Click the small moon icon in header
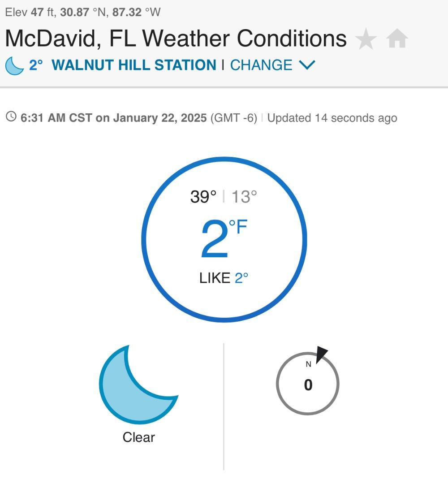 pos(14,65)
